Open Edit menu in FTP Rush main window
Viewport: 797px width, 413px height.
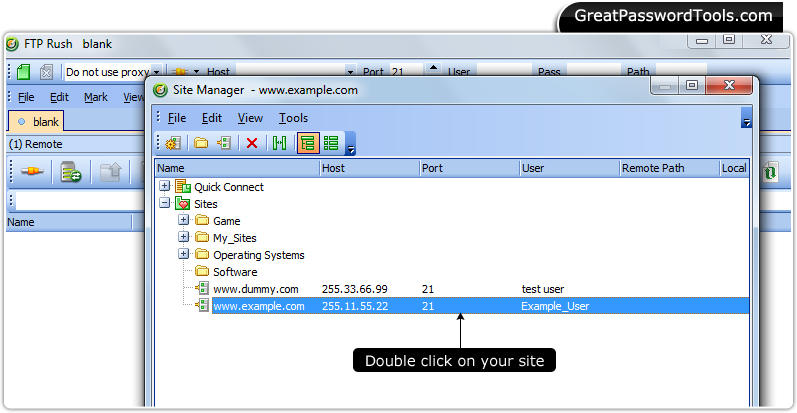[x=59, y=97]
